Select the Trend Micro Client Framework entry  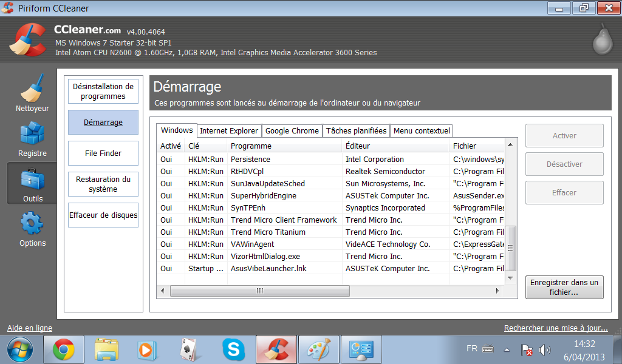330,220
